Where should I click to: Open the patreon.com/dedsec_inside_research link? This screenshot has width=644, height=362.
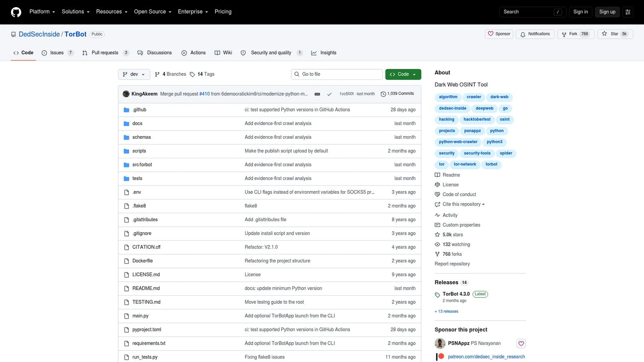(486, 357)
